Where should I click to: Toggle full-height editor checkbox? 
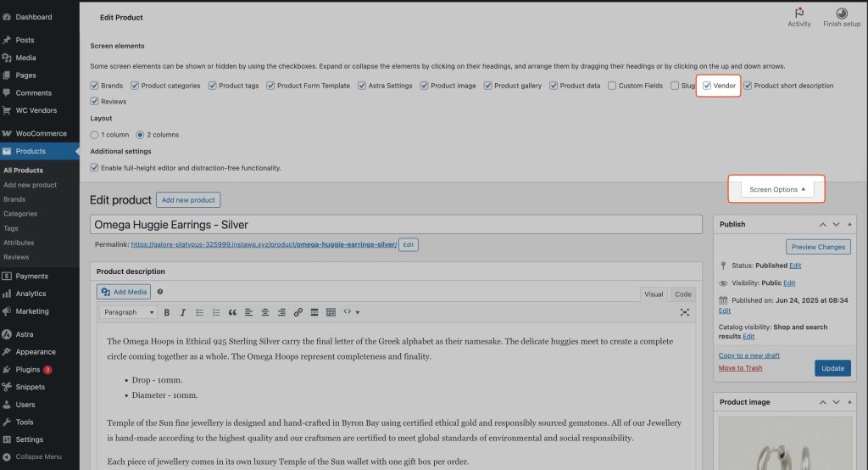point(94,167)
